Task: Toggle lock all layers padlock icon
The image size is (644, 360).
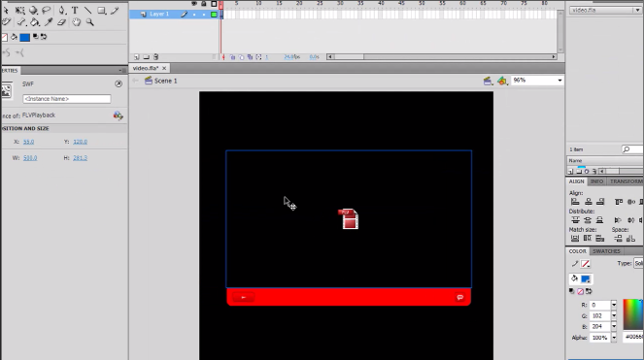Action: (x=204, y=4)
